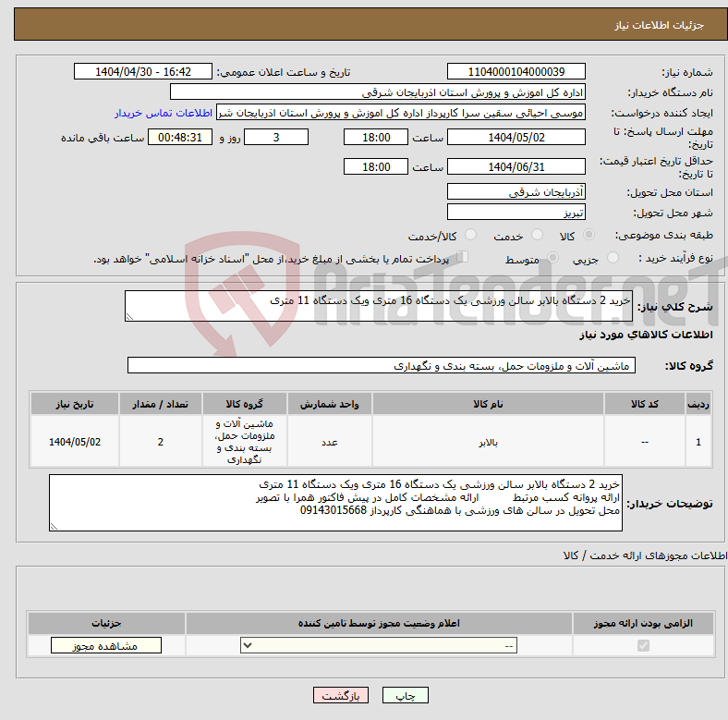The width and height of the screenshot is (728, 720).
Task: Click the response deadline date 1404/05/02 field
Action: pos(516,137)
